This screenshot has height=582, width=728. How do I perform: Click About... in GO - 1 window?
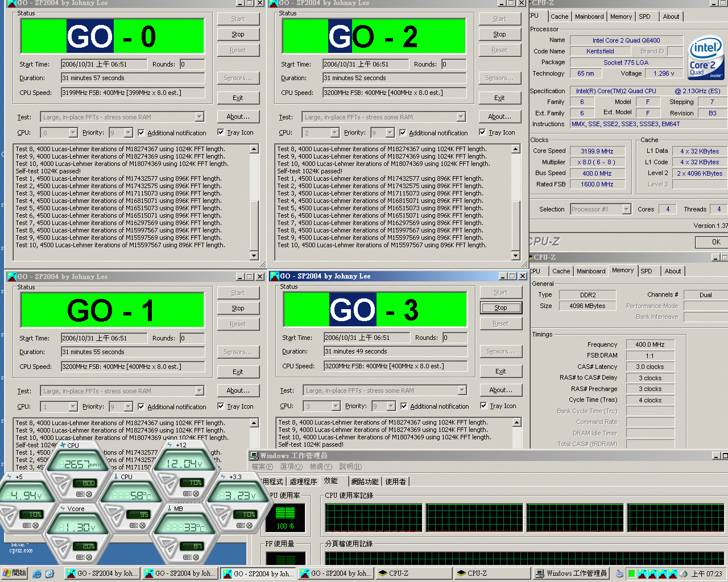[x=238, y=390]
